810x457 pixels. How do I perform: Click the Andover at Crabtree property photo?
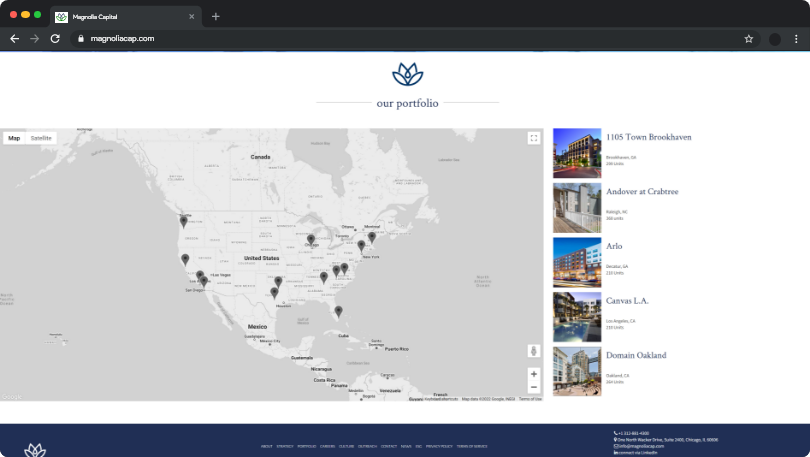tap(577, 208)
